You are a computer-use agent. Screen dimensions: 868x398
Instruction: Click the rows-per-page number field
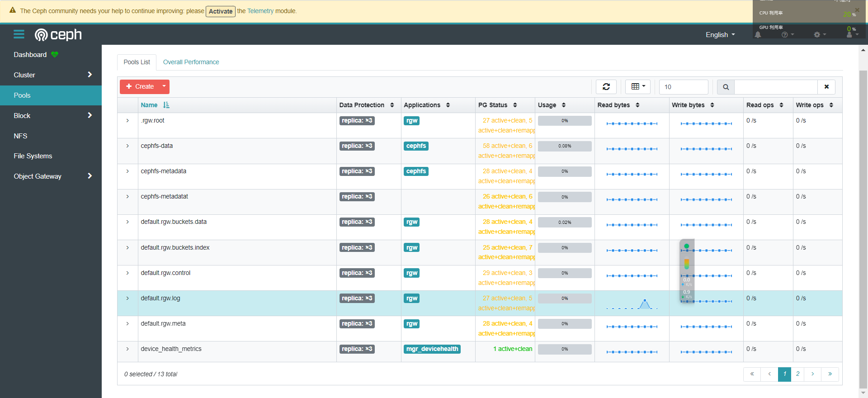click(684, 87)
